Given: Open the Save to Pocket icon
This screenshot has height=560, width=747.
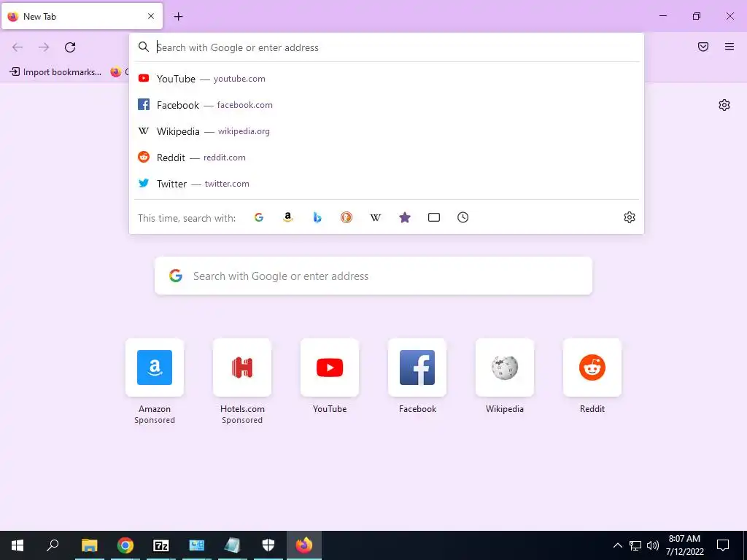Looking at the screenshot, I should click(x=703, y=47).
